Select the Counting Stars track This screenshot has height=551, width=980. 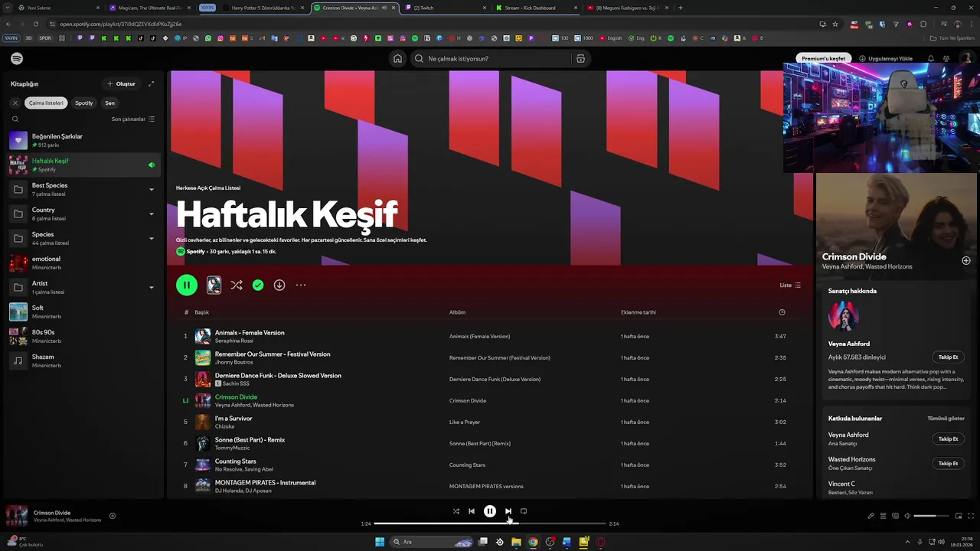click(490, 465)
